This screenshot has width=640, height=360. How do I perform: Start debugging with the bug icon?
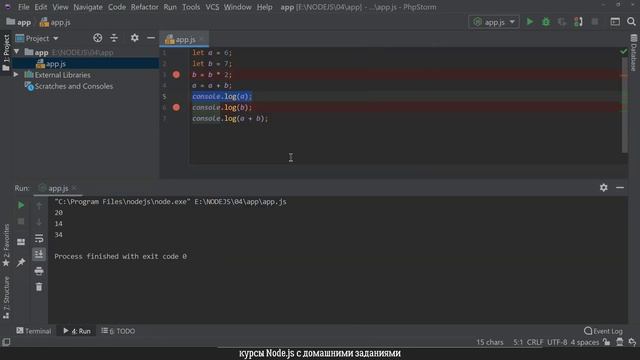pyautogui.click(x=546, y=22)
